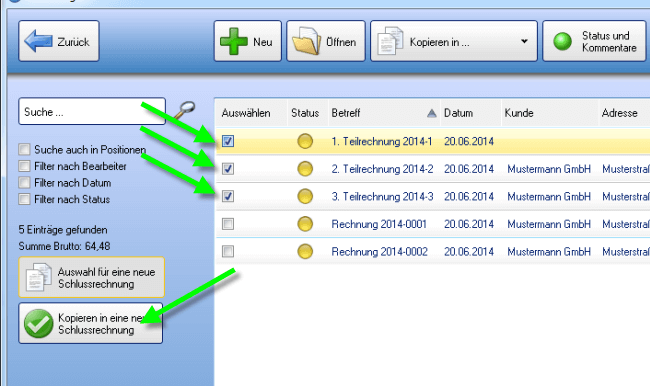Enable Filter nach Status
Viewport: 650px width, 386px height.
(24, 199)
